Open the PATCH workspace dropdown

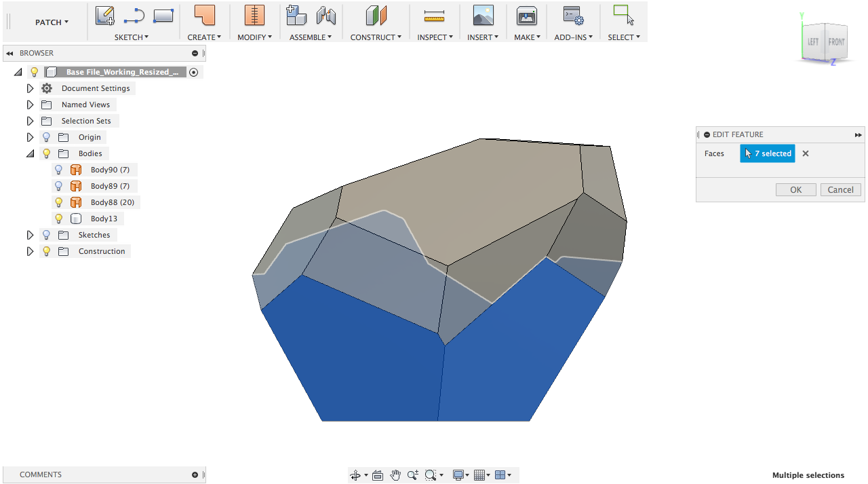(52, 22)
